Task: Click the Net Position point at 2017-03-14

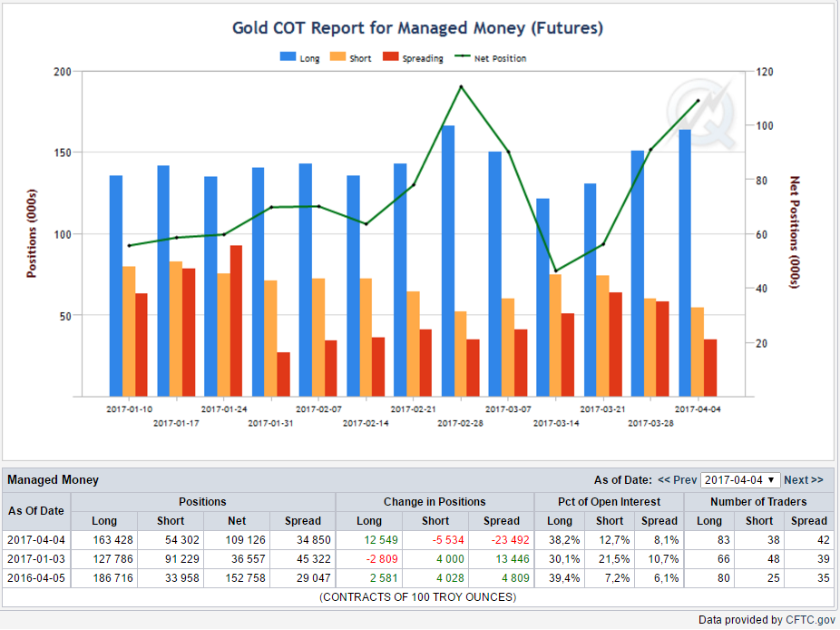Action: coord(555,271)
